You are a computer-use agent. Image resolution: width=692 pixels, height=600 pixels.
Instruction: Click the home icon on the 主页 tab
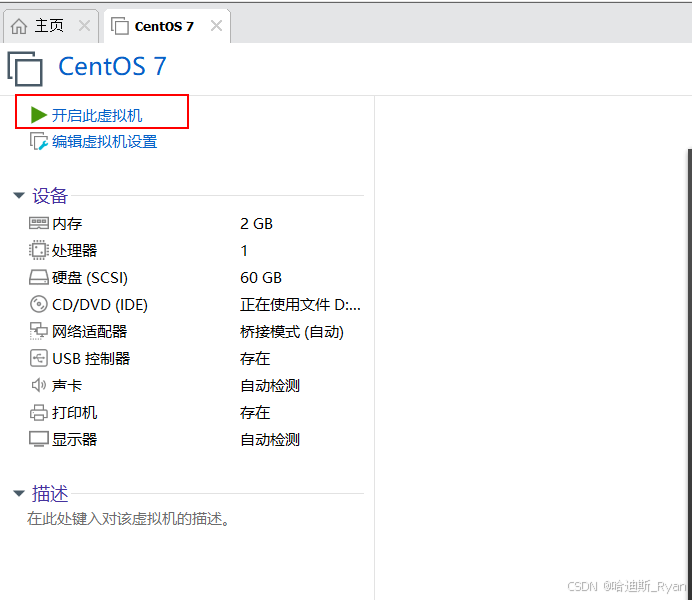pos(19,26)
